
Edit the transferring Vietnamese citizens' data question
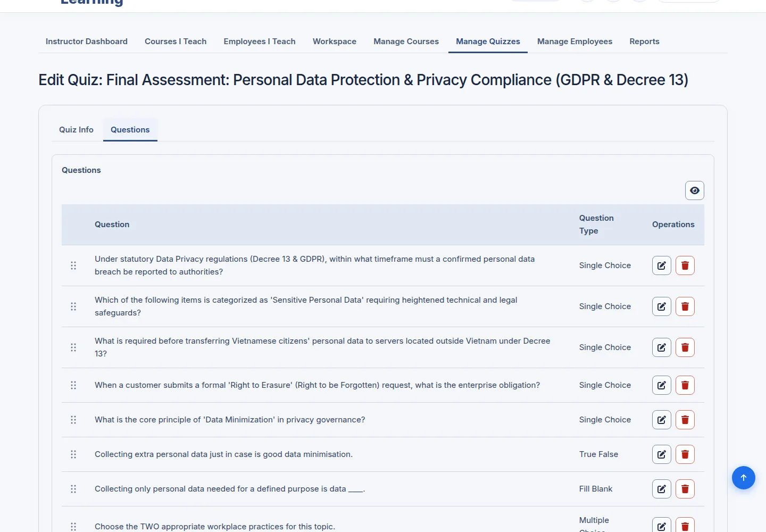click(x=662, y=347)
